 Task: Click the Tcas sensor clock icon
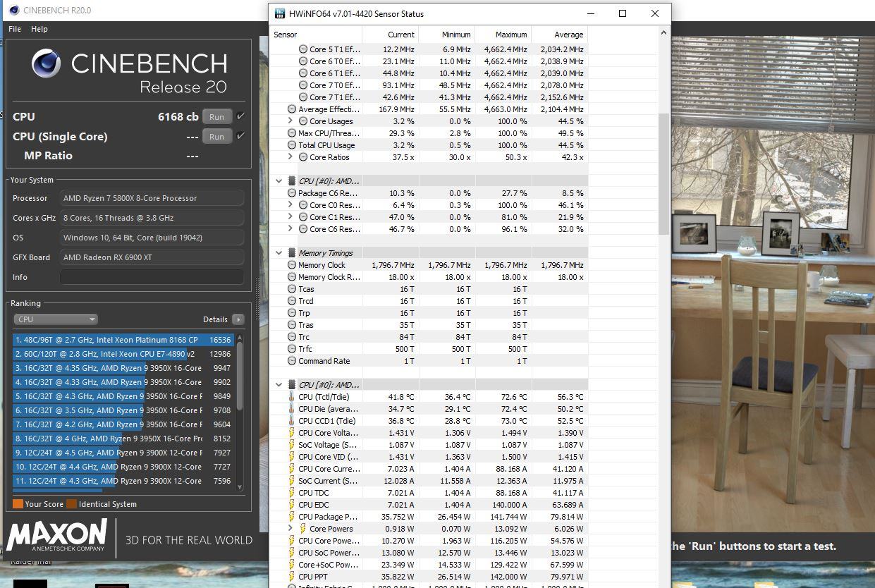[292, 289]
